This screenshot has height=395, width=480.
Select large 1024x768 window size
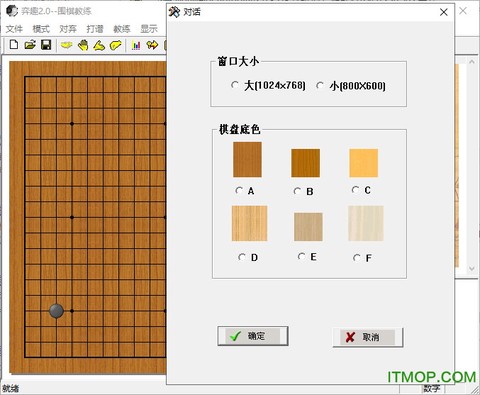tap(235, 85)
